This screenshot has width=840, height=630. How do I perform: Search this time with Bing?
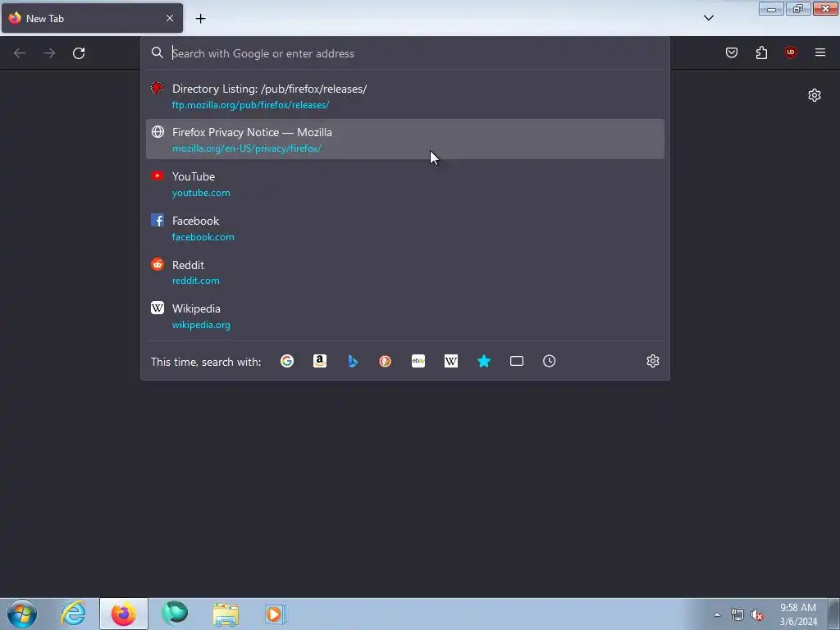tap(353, 361)
